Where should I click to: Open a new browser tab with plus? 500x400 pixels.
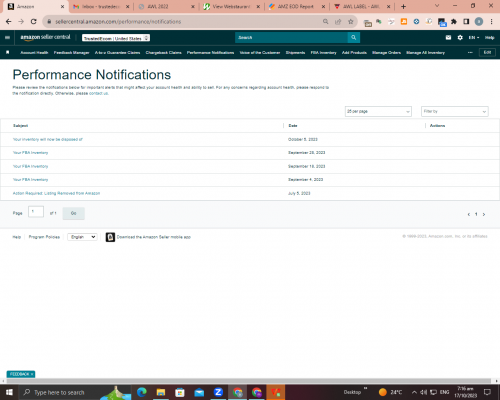coord(403,6)
